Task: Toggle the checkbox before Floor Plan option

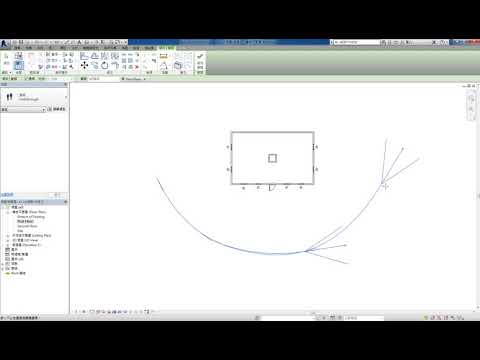Action: [123, 79]
